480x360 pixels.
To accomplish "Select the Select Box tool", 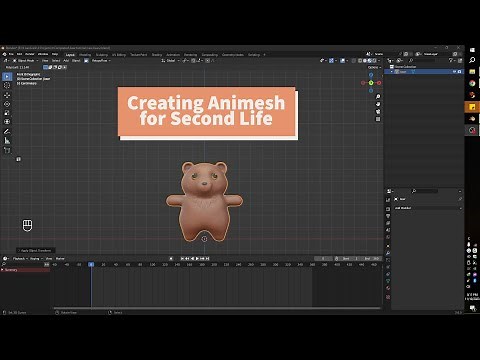I will point(7,77).
